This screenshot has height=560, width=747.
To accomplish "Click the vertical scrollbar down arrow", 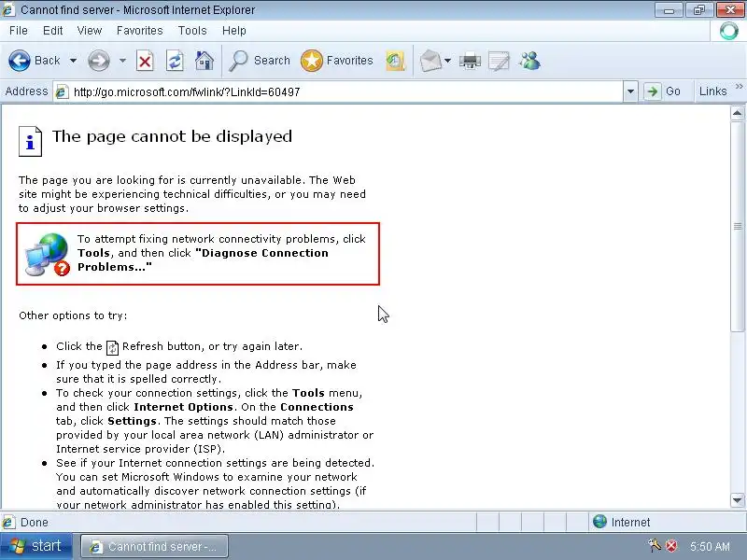I will coord(737,500).
